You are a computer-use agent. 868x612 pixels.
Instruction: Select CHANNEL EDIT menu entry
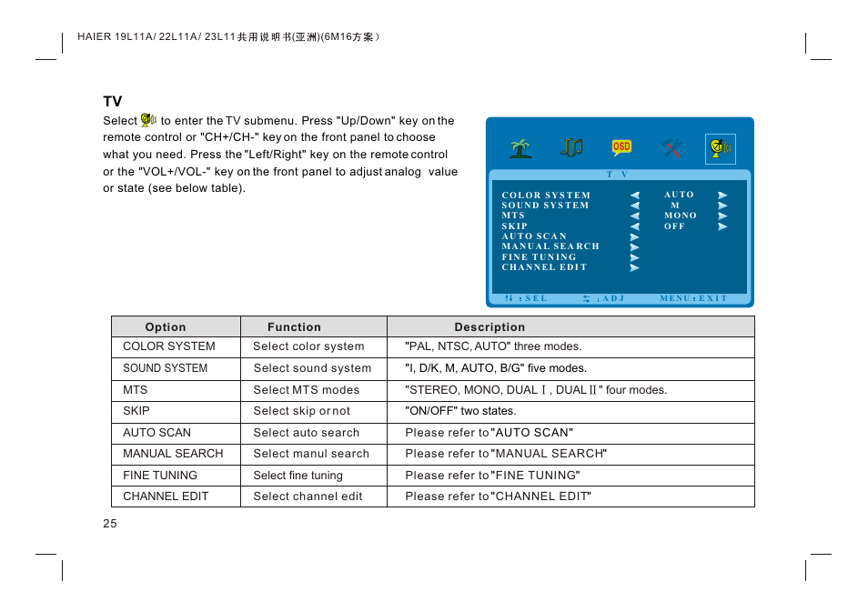coord(544,267)
